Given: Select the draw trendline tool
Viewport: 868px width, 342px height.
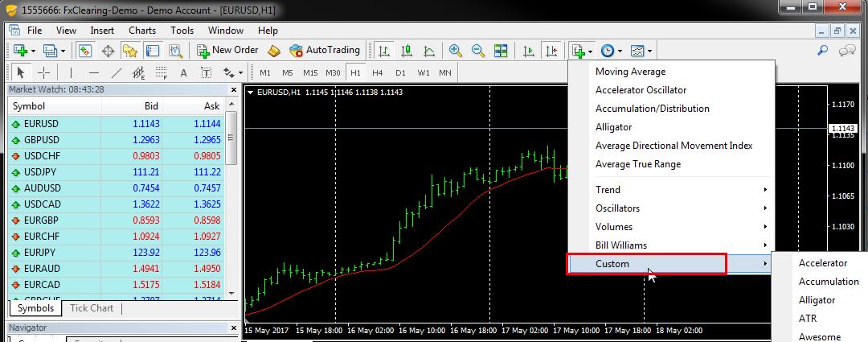Looking at the screenshot, I should pos(116,72).
